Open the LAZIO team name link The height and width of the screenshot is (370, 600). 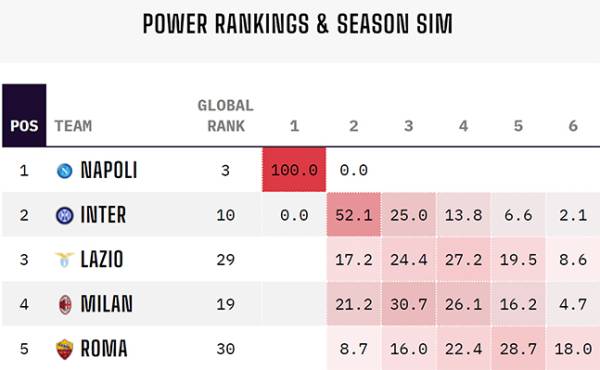click(x=102, y=260)
